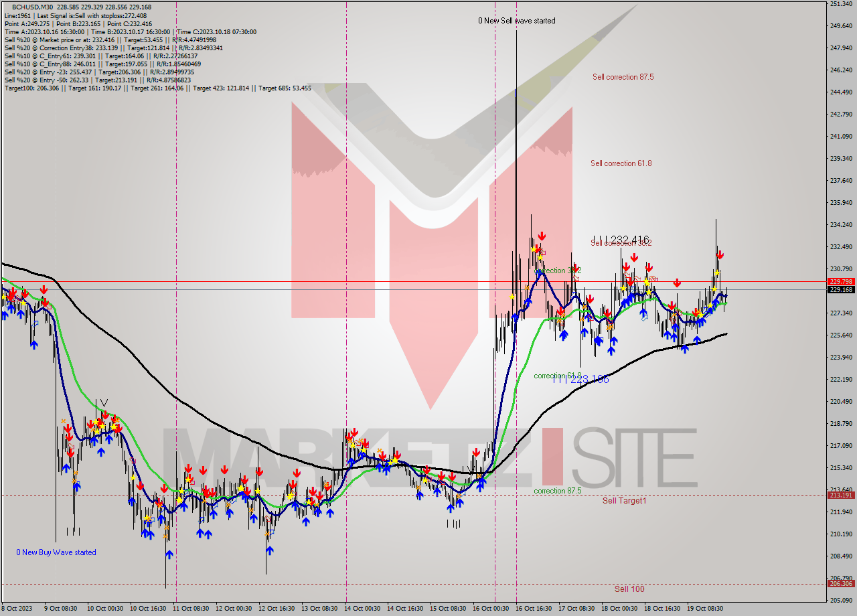This screenshot has width=857, height=616.
Task: Click the red 206.306 price tag
Action: [840, 584]
